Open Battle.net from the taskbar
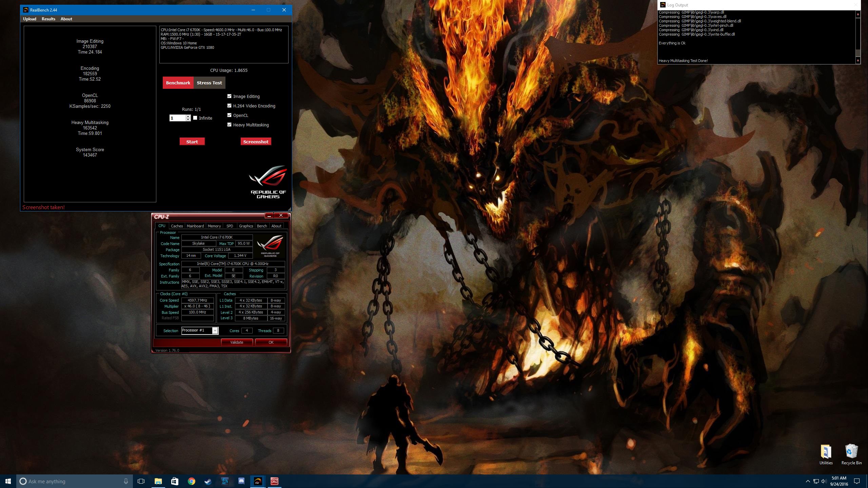The height and width of the screenshot is (488, 868). 224,481
